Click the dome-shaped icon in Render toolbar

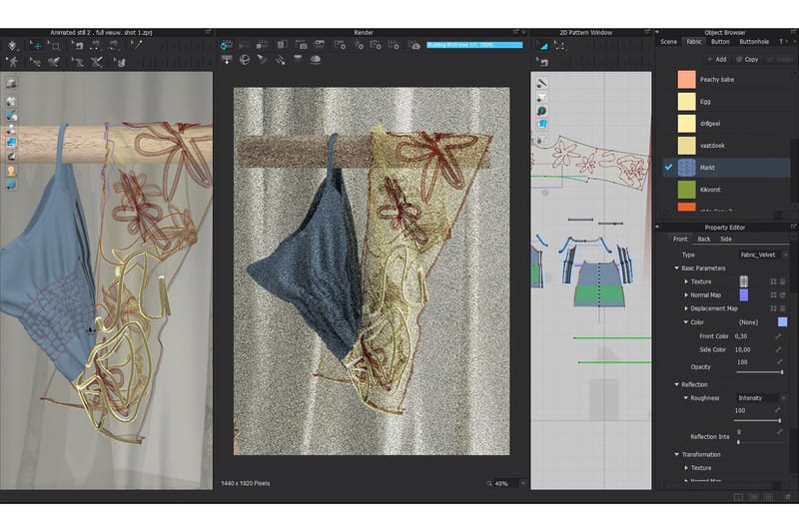[x=315, y=60]
